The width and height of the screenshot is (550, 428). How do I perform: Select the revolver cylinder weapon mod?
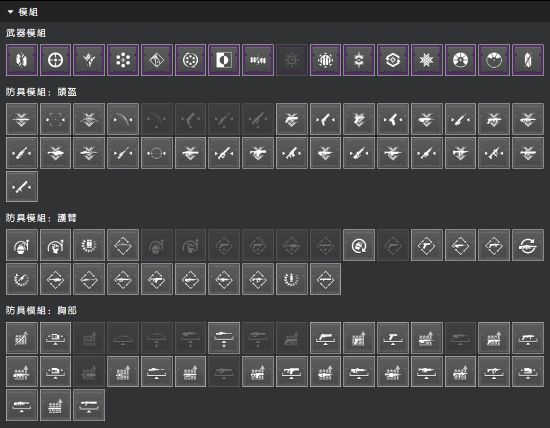(x=190, y=60)
